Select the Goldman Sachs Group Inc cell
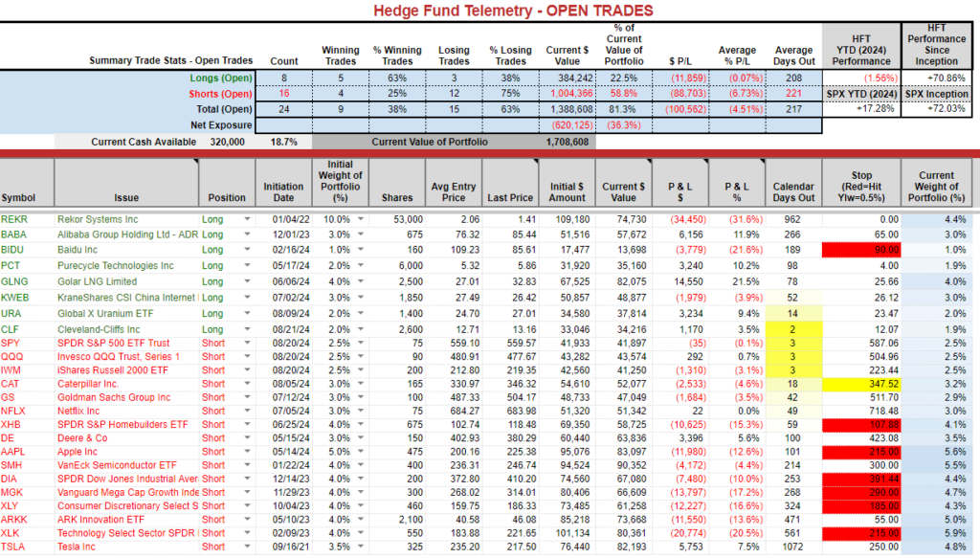Image resolution: width=980 pixels, height=558 pixels. tap(127, 397)
